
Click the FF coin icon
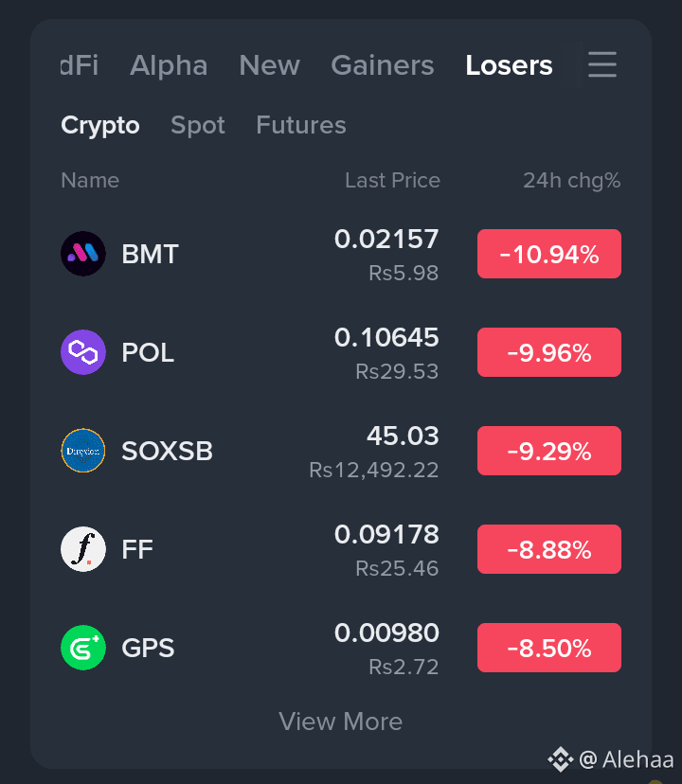pyautogui.click(x=83, y=549)
